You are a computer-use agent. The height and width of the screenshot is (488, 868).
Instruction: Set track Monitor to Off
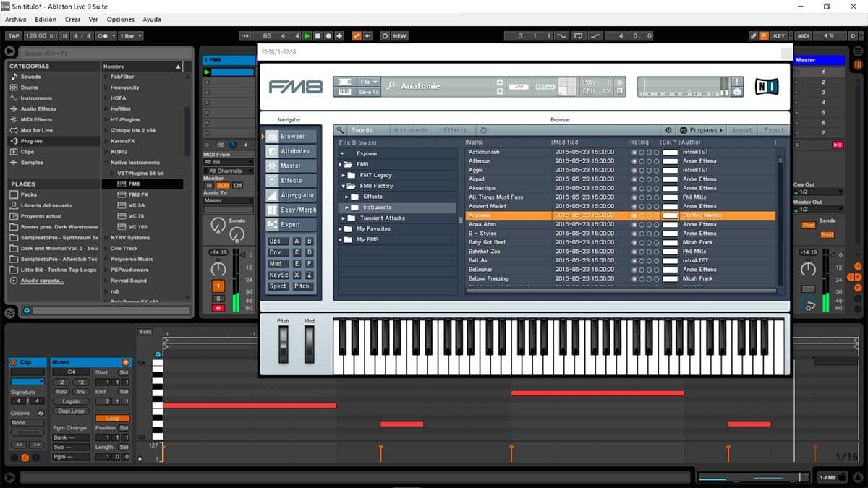237,186
